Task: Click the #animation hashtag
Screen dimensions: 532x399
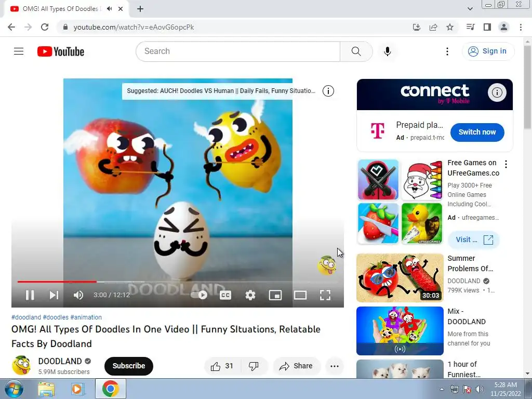Action: coord(86,317)
